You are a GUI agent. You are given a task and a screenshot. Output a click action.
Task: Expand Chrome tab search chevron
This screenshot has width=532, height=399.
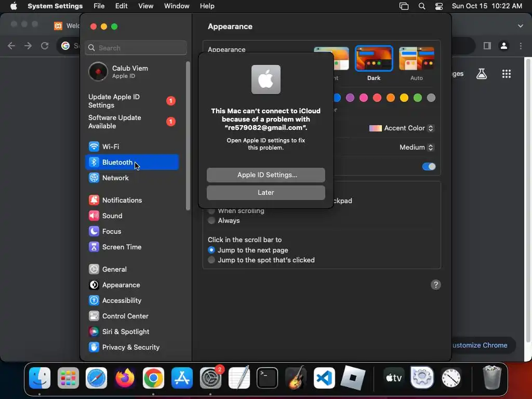520,26
